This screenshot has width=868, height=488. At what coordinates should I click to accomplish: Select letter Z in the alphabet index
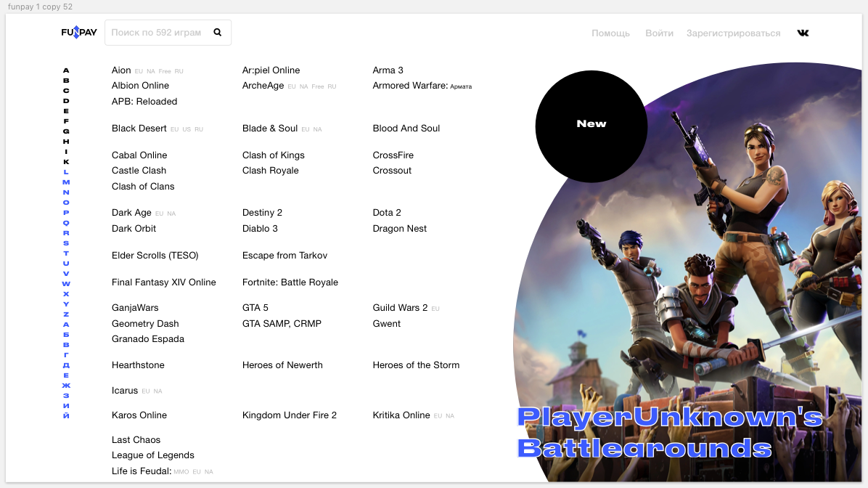click(66, 314)
